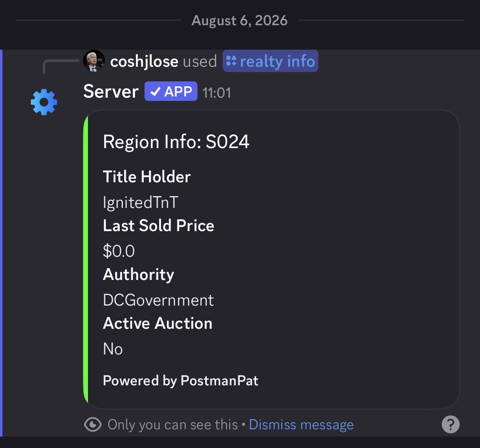Click the eye icon beside visibility notice
Image resolution: width=480 pixels, height=448 pixels.
[x=93, y=424]
